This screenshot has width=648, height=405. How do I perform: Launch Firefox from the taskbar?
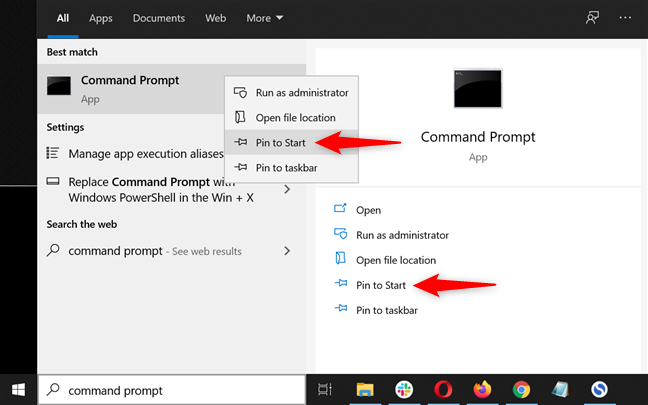482,389
